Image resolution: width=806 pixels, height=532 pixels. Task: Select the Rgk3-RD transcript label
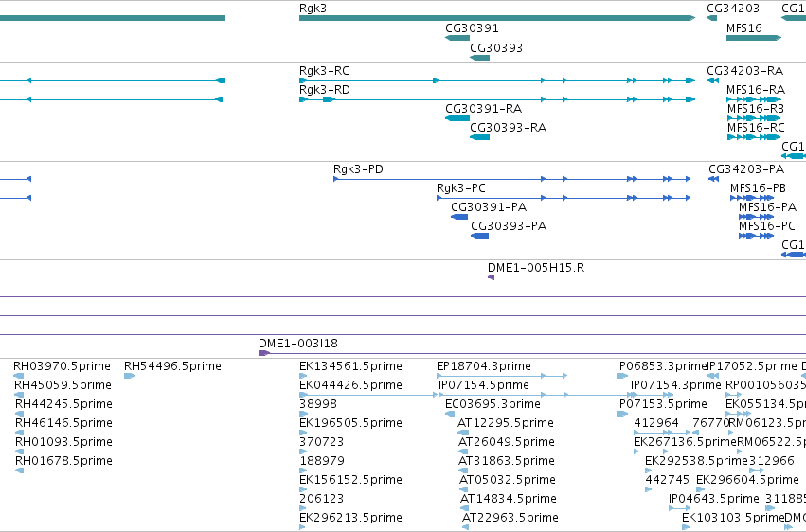coord(324,90)
